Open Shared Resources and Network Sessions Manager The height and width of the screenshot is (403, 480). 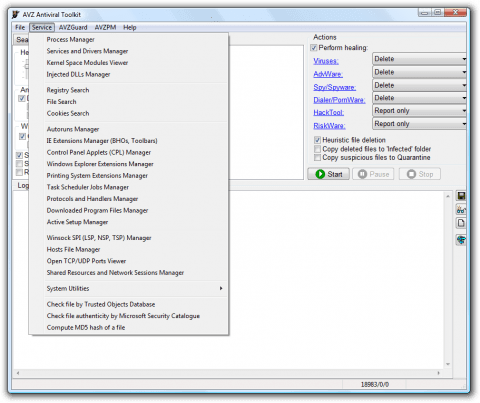click(x=129, y=273)
